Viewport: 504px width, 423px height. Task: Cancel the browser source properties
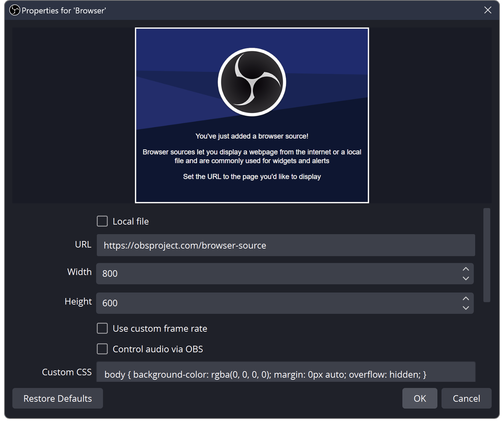[466, 398]
